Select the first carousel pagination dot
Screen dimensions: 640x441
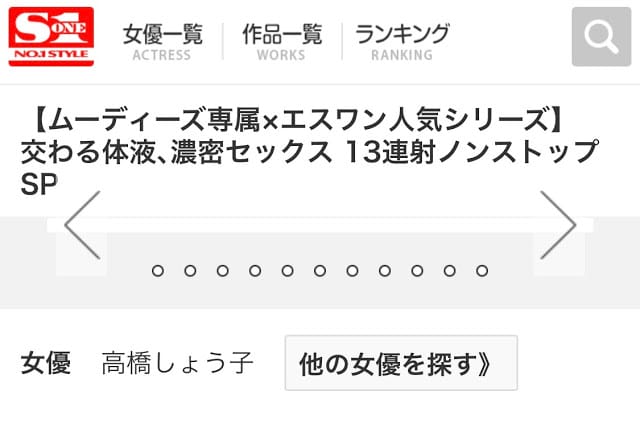click(x=157, y=270)
